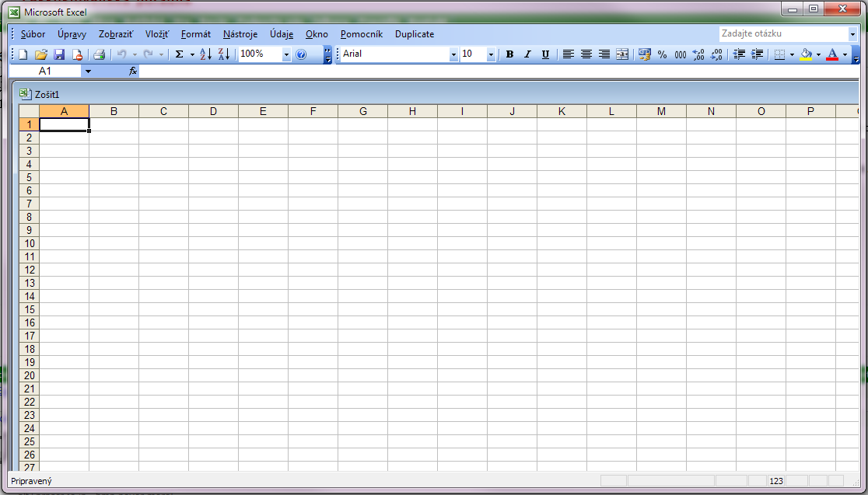
Task: Click the Undo arrow icon
Action: [x=122, y=54]
